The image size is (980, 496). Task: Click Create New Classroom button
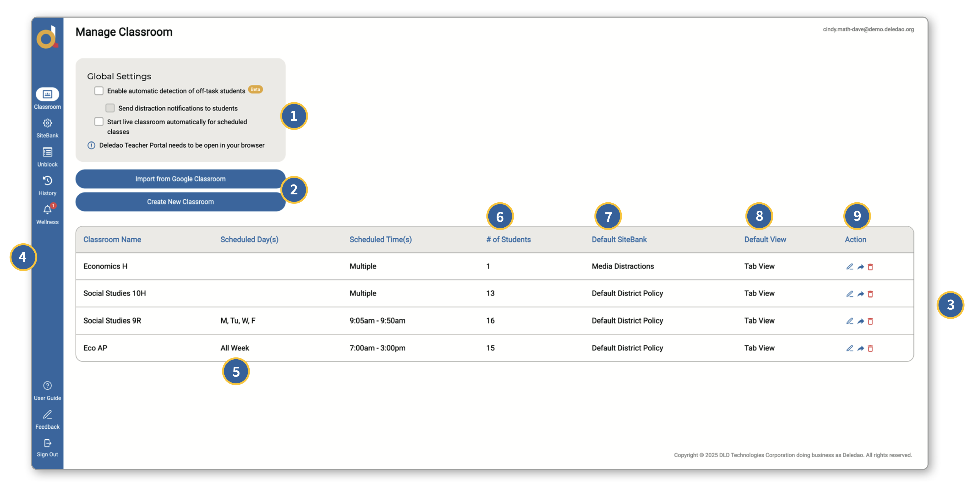coord(180,202)
